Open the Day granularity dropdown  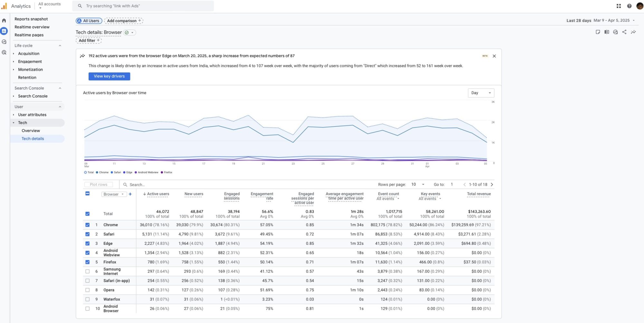481,93
